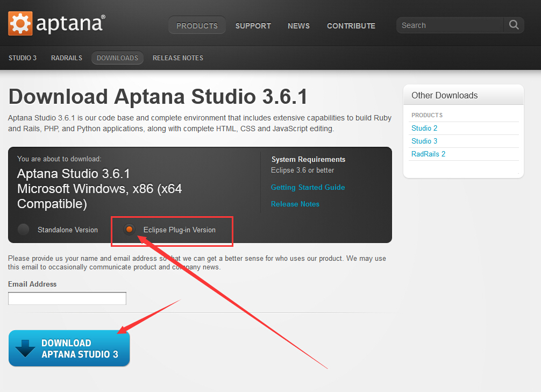Open Release Notes link under System Requirements
This screenshot has width=541, height=392.
(295, 204)
